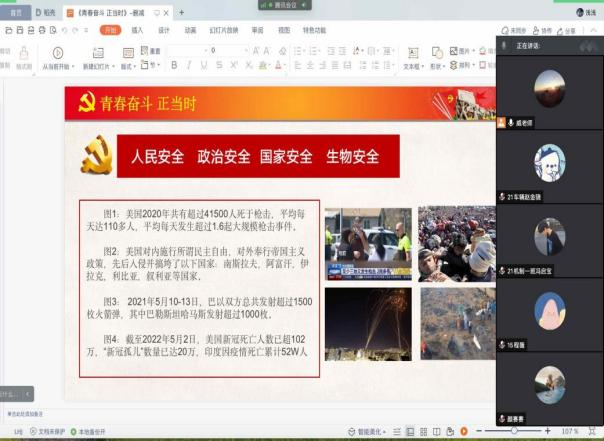Open a new tab with the plus button
This screenshot has height=441, width=604.
point(181,12)
